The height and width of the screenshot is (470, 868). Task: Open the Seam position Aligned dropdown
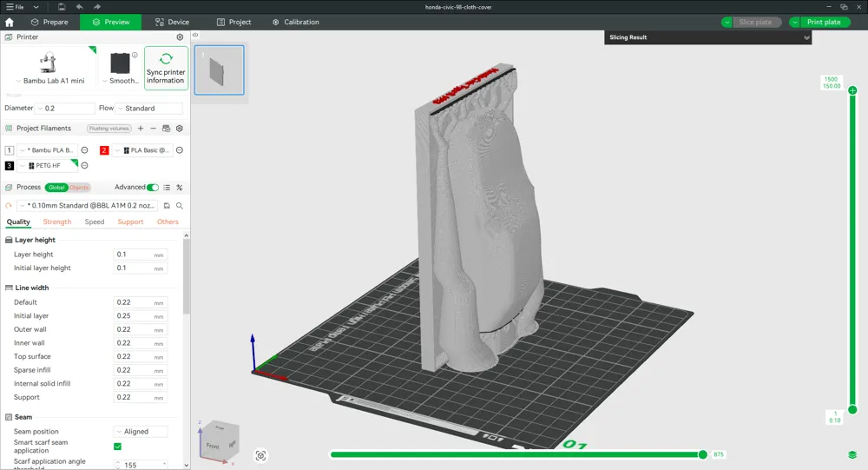pyautogui.click(x=140, y=432)
